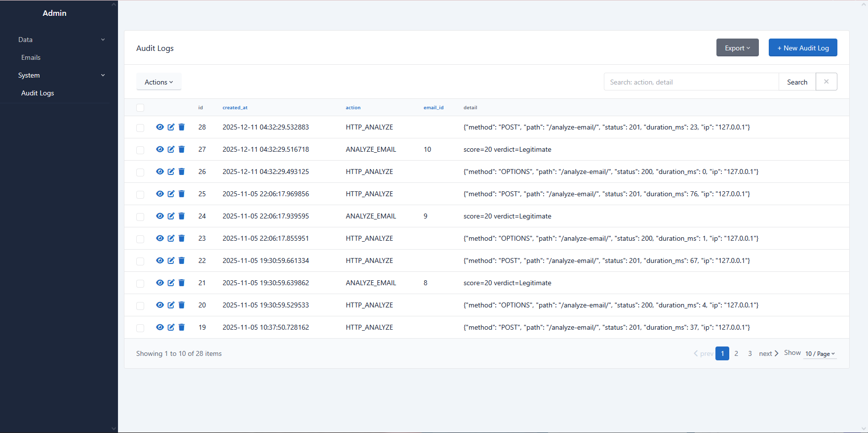The width and height of the screenshot is (868, 433).
Task: View details of audit log 27
Action: tap(160, 149)
